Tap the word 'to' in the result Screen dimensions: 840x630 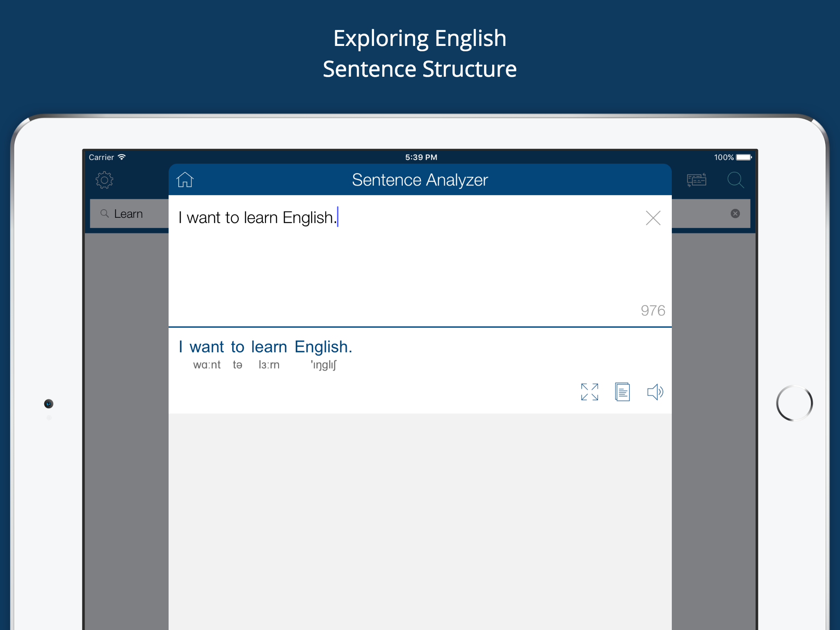237,347
